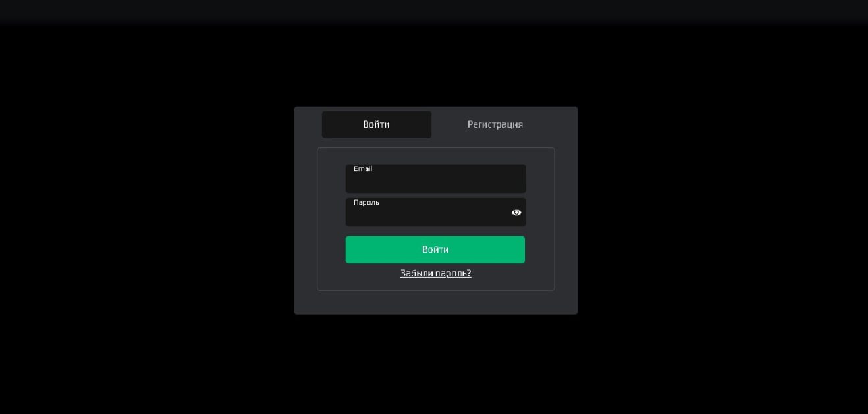Activate the dark Войти tab header
868x414 pixels.
click(x=376, y=124)
